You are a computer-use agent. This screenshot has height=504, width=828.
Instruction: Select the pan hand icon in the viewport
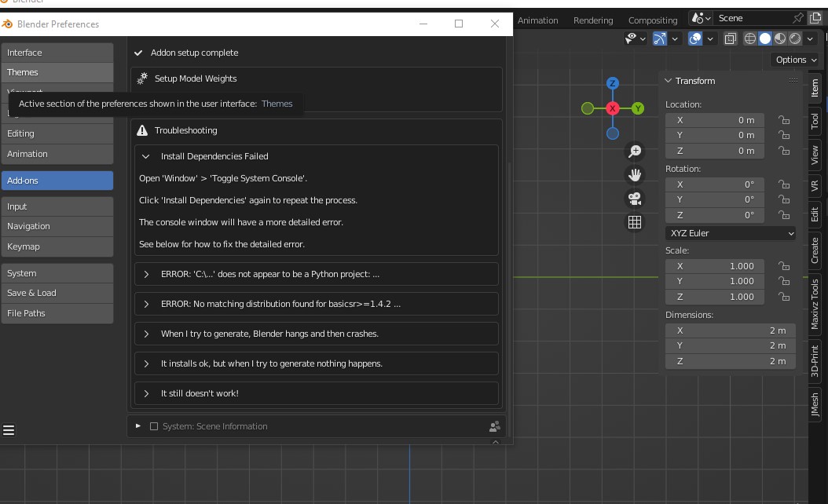635,174
